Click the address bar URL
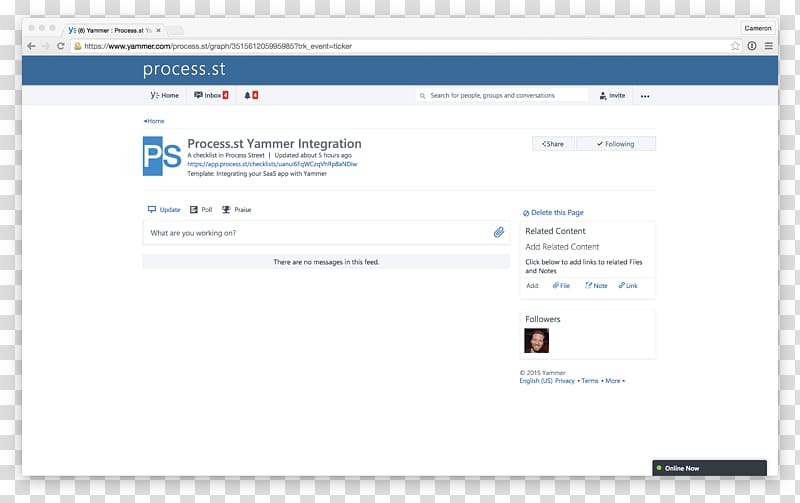 [x=218, y=46]
